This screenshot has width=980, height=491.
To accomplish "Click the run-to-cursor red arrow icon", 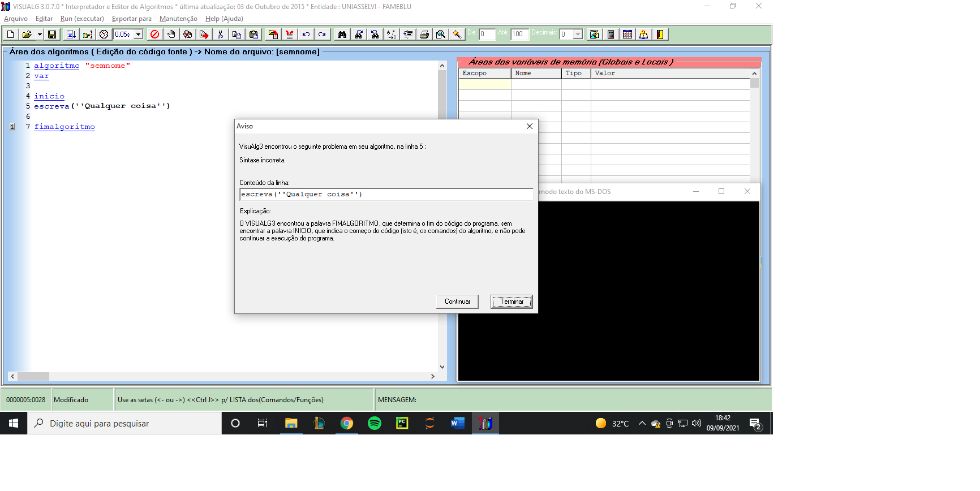I will coord(204,35).
